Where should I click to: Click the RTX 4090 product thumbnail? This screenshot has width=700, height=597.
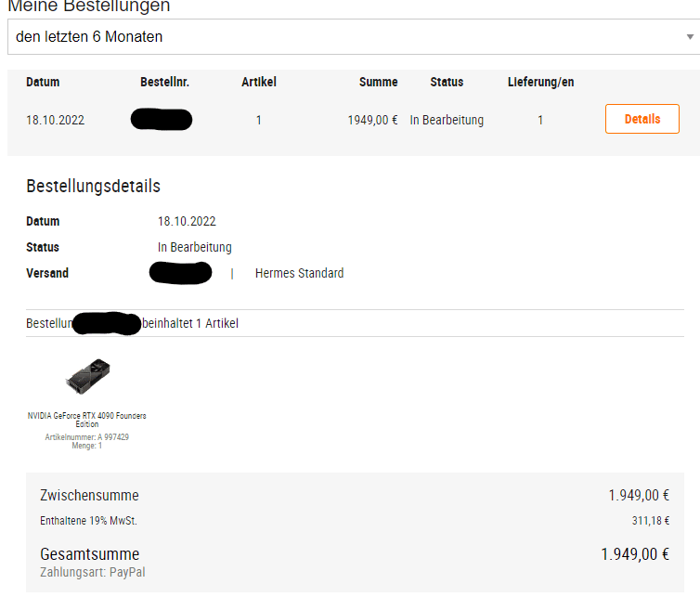tap(88, 376)
